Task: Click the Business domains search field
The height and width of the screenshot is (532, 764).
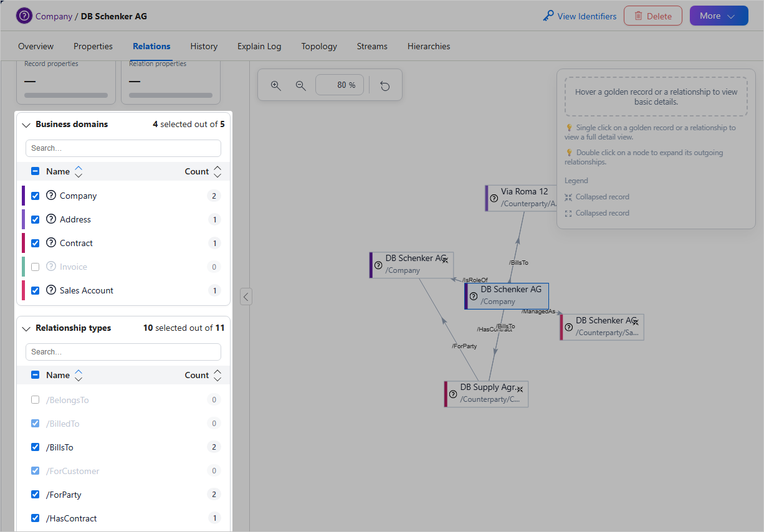Action: (x=123, y=148)
